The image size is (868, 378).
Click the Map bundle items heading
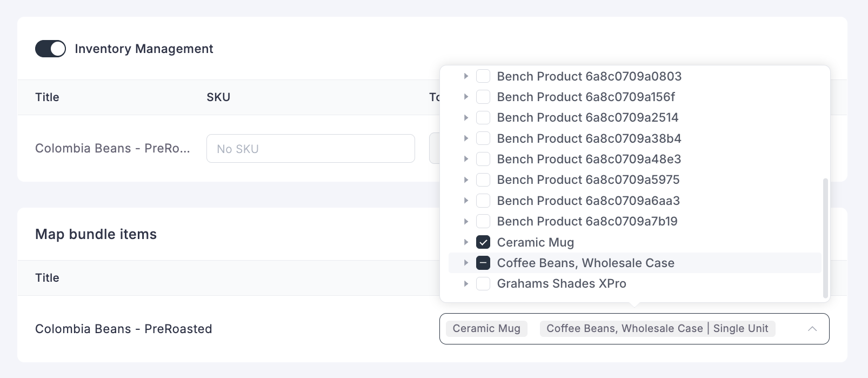click(x=96, y=234)
